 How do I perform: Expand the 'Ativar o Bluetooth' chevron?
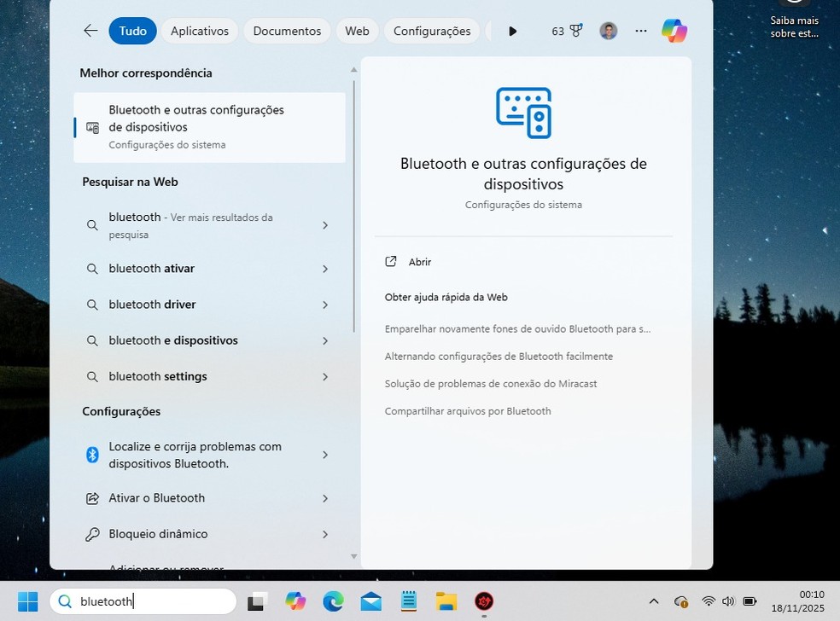tap(325, 498)
